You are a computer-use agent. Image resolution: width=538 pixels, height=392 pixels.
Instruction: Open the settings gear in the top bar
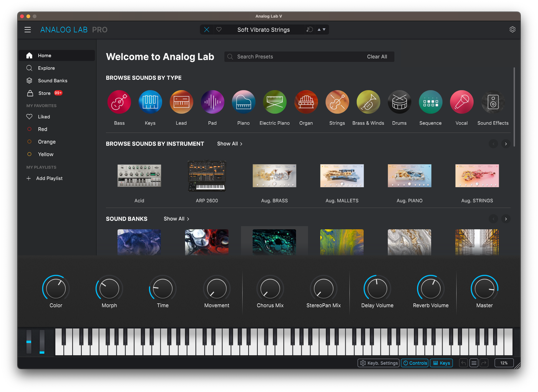coord(512,29)
